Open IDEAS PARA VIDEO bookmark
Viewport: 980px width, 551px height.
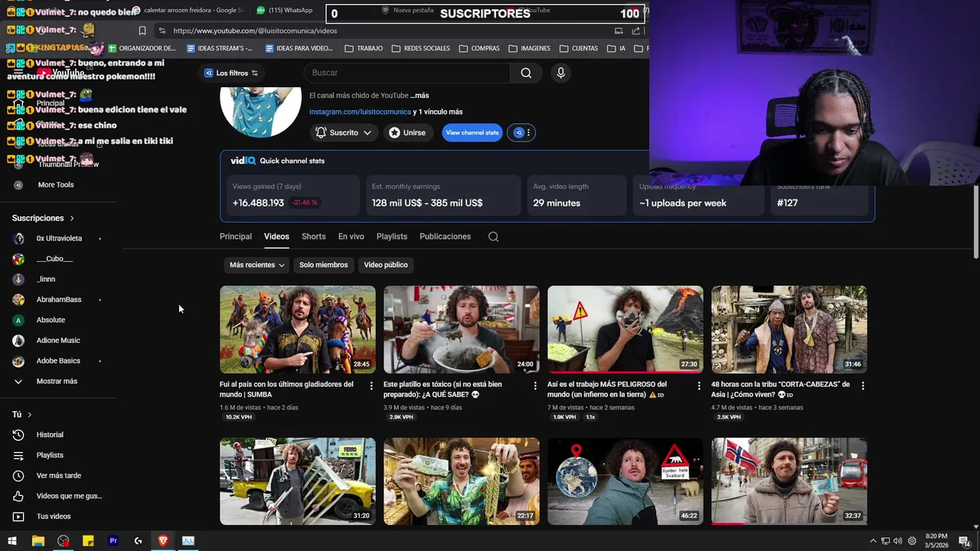pyautogui.click(x=299, y=48)
